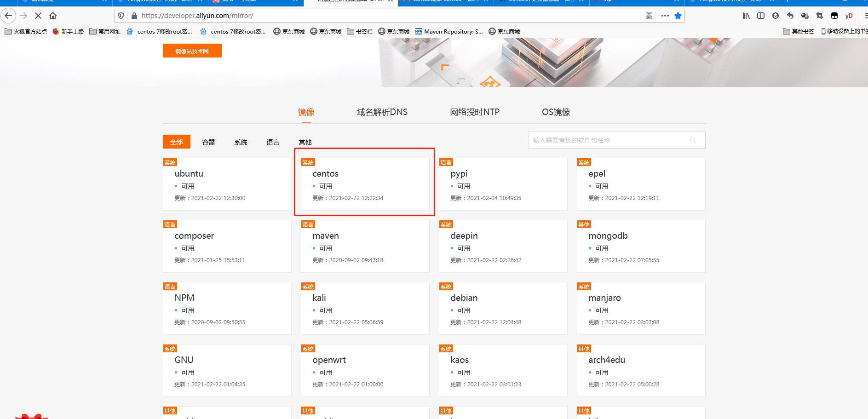Click the browser forward arrow

[23, 16]
